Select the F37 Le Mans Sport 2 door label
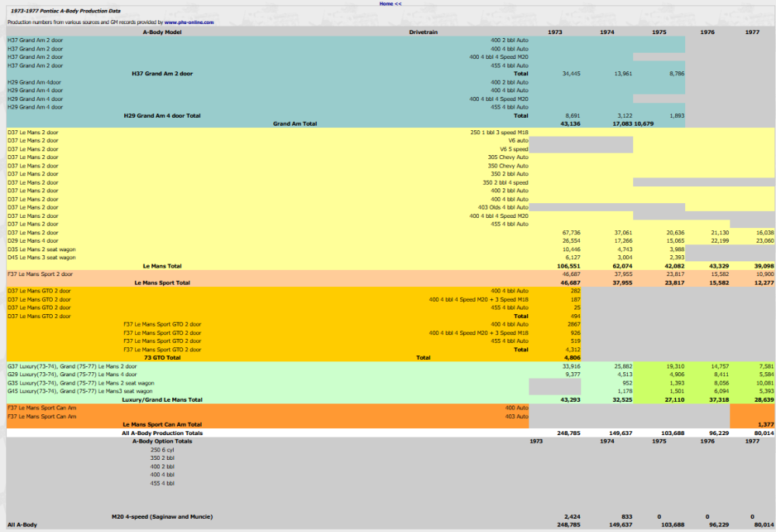Viewport: 776px width, 532px height. [x=40, y=274]
